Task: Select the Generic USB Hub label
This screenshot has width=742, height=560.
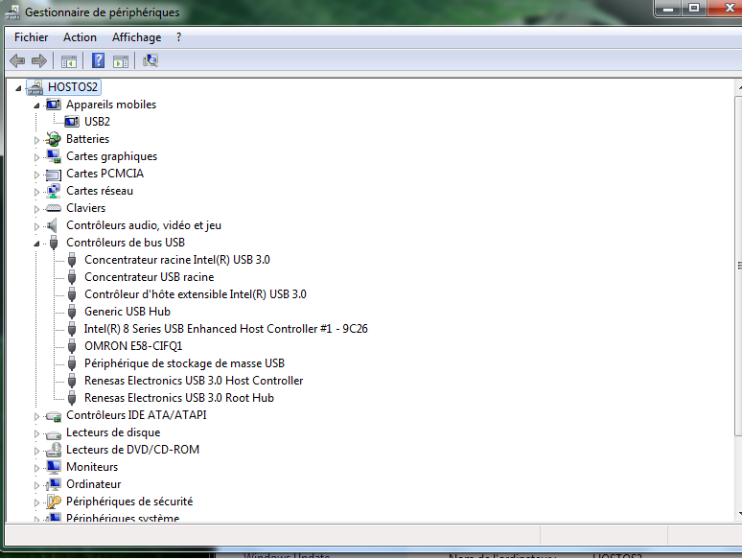Action: click(x=128, y=312)
